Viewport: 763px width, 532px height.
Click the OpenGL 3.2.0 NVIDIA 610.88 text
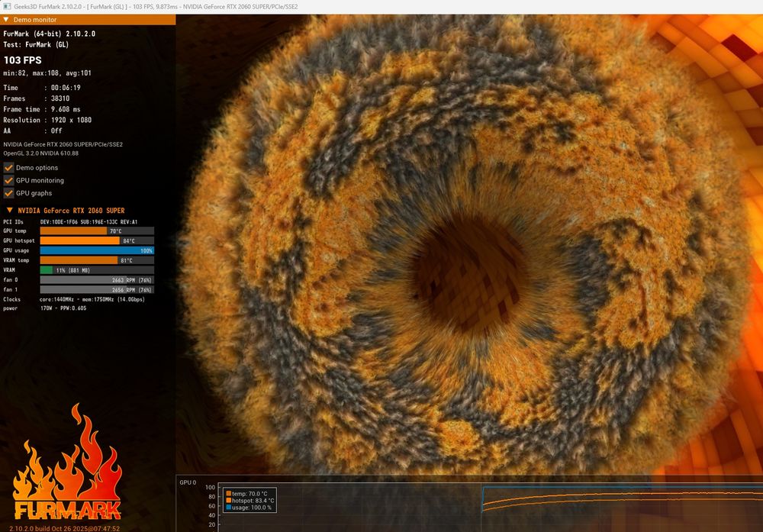pyautogui.click(x=41, y=153)
